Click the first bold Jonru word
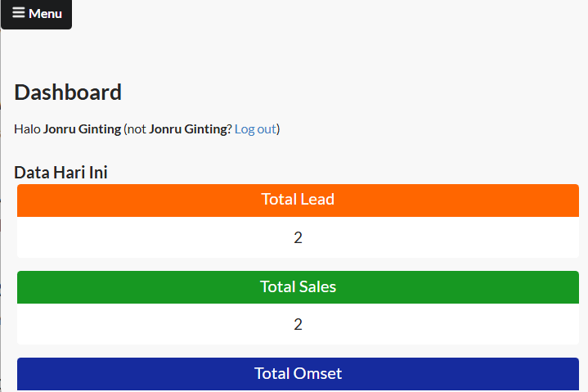This screenshot has width=588, height=392. tap(60, 129)
